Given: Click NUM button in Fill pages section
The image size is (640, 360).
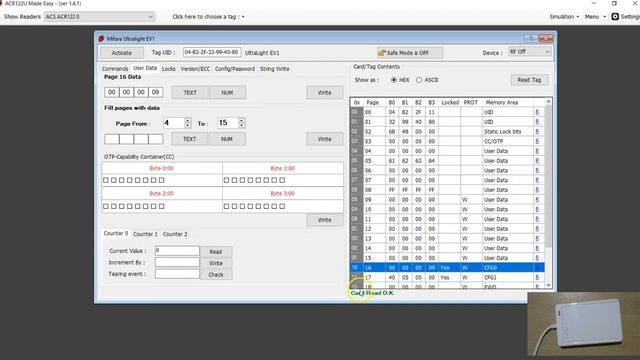Looking at the screenshot, I should pos(227,139).
